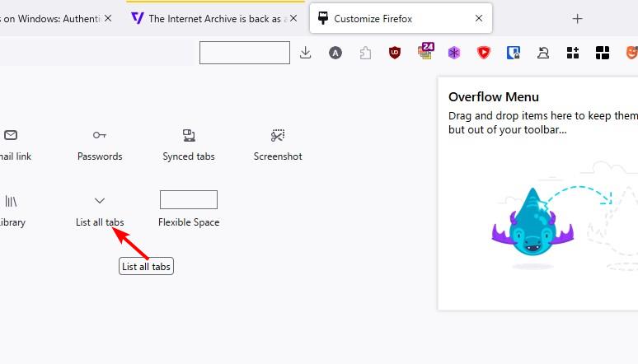Click the Downloads arrow icon in toolbar
This screenshot has width=638, height=364.
coord(306,53)
